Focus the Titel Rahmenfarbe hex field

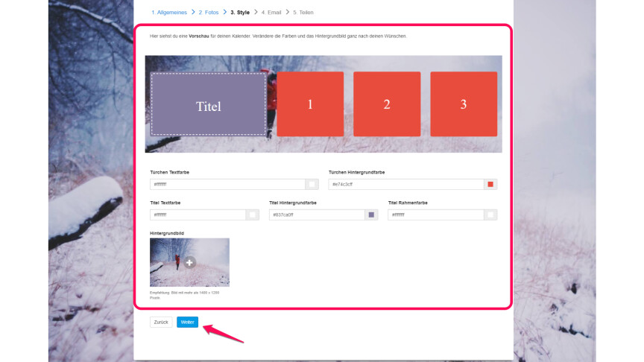(436, 215)
